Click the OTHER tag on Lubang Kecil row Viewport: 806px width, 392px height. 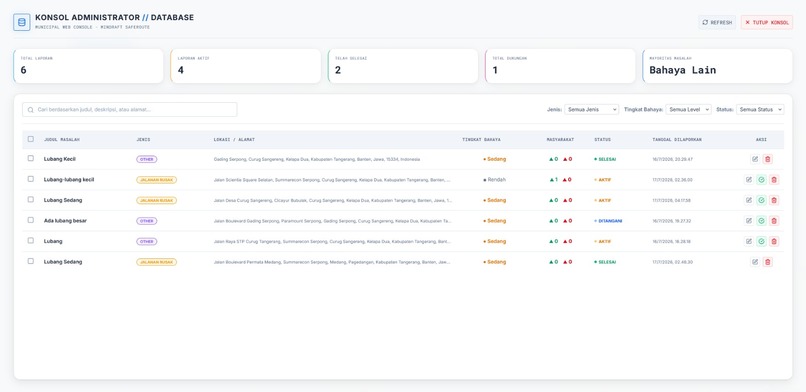coord(146,159)
